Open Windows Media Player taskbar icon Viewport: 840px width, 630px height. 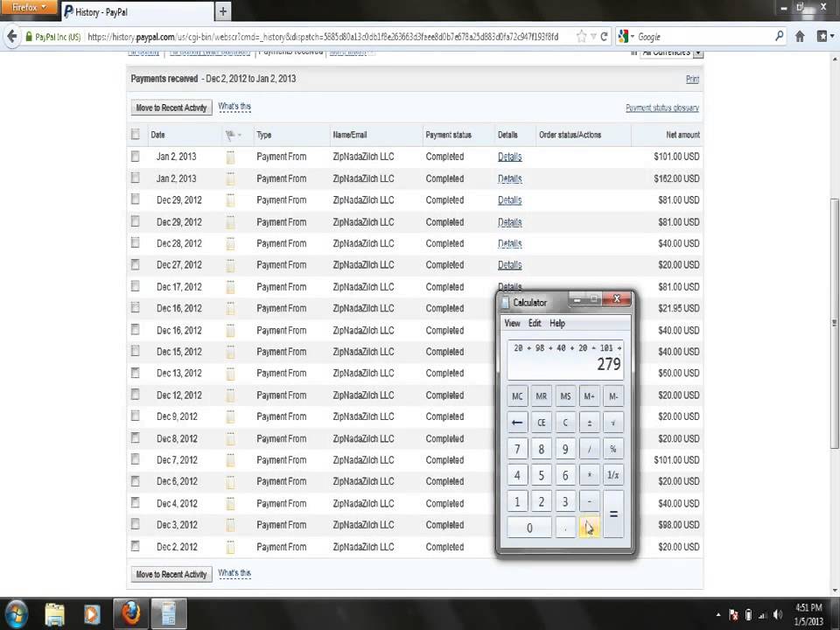92,614
